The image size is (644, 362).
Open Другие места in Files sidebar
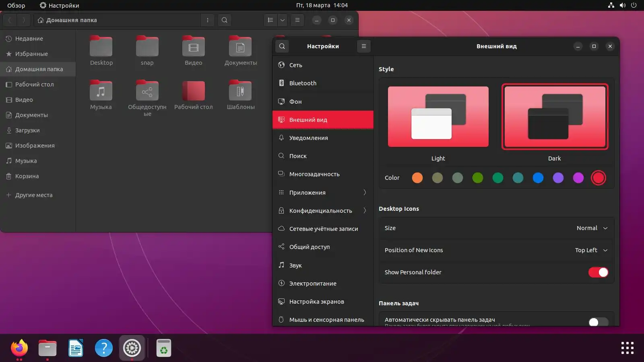coord(38,195)
